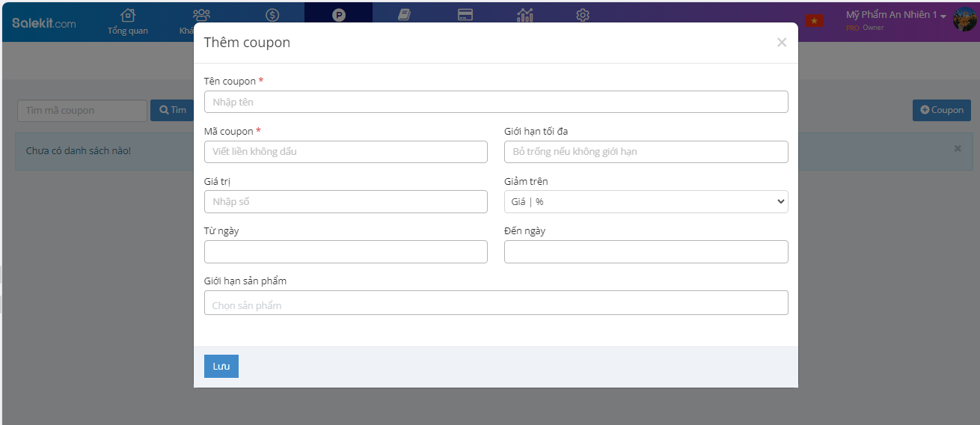Screen dimensions: 980x425
Task: Click the Vietnam flag language icon
Action: (814, 20)
